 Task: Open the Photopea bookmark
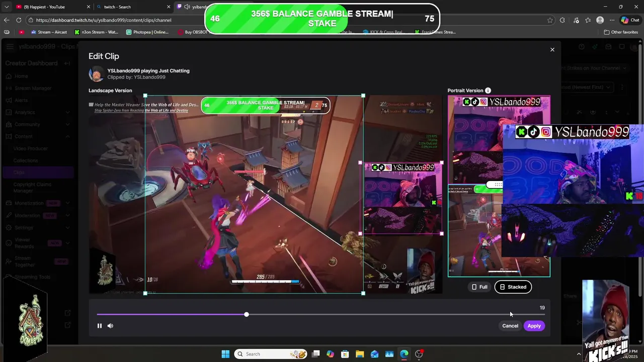147,32
